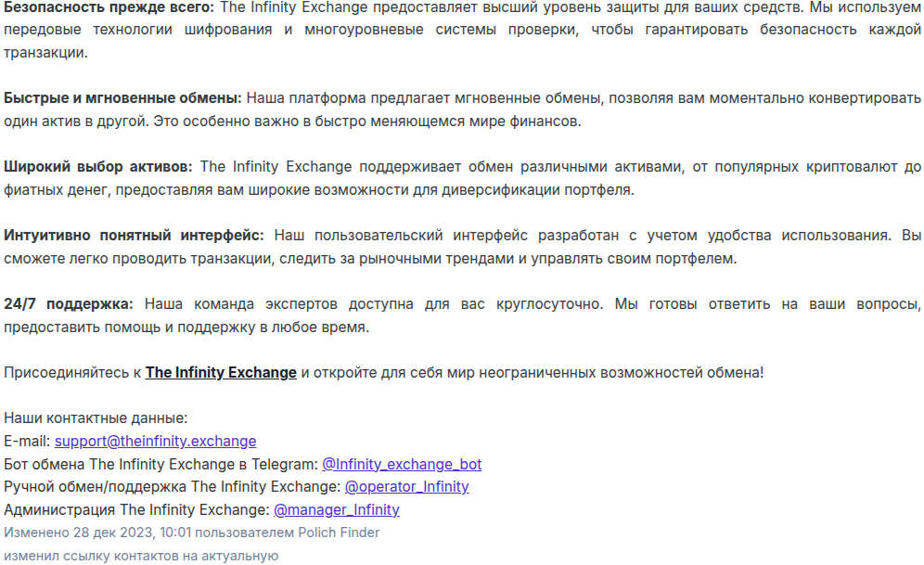Click the heading "Интуитивно понятный интерфейс:"

pos(134,236)
